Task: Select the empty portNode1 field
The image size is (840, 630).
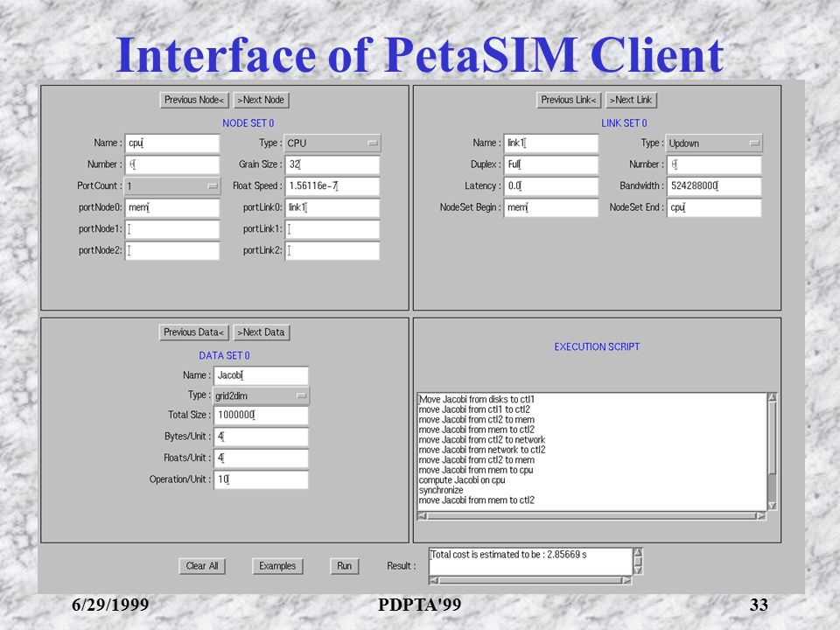Action: [x=172, y=229]
